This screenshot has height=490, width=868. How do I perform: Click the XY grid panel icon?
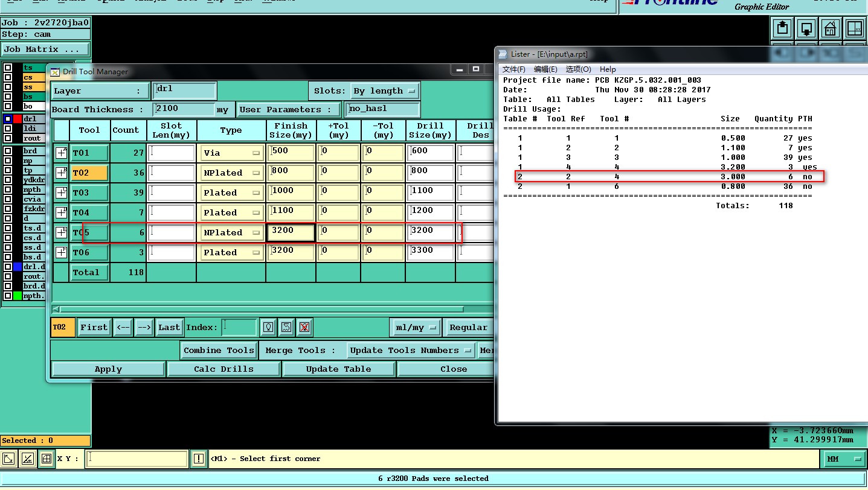pyautogui.click(x=856, y=28)
